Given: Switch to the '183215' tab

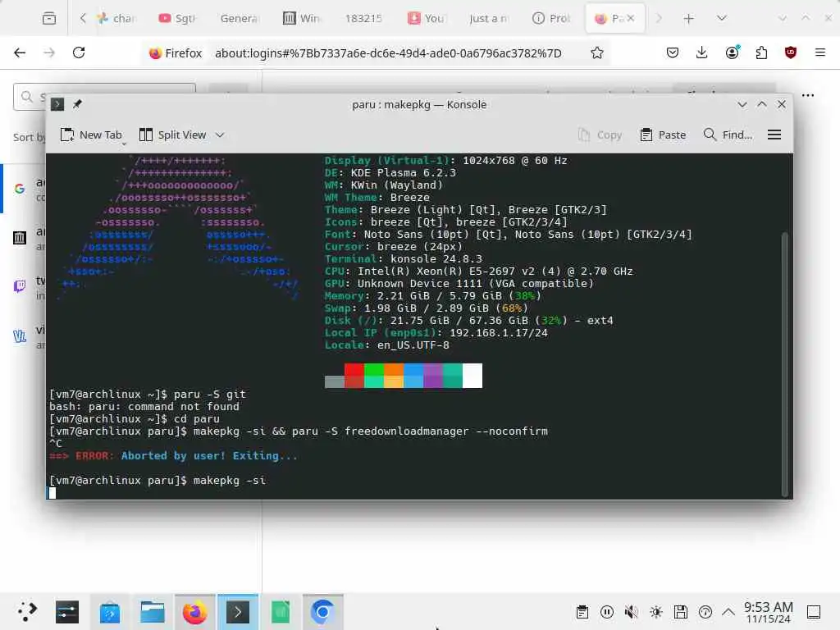Looking at the screenshot, I should pyautogui.click(x=363, y=18).
